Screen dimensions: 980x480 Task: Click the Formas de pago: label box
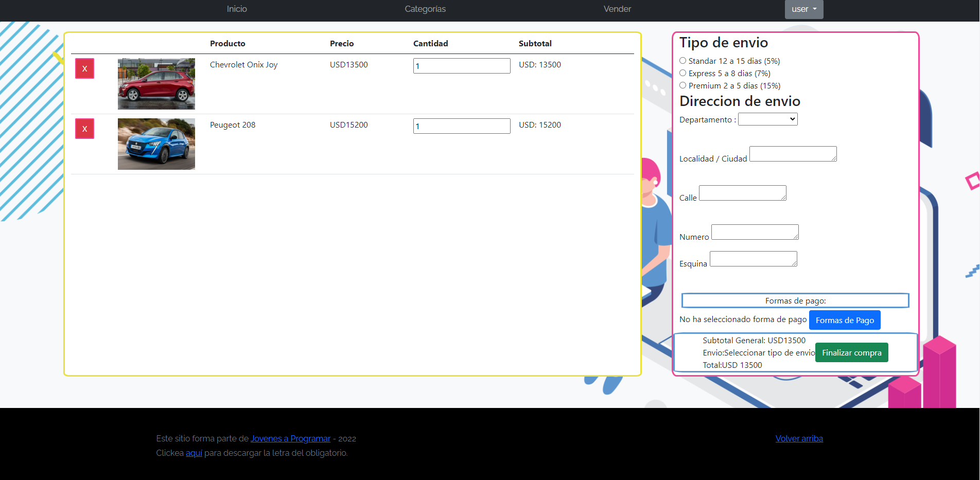[x=795, y=300]
